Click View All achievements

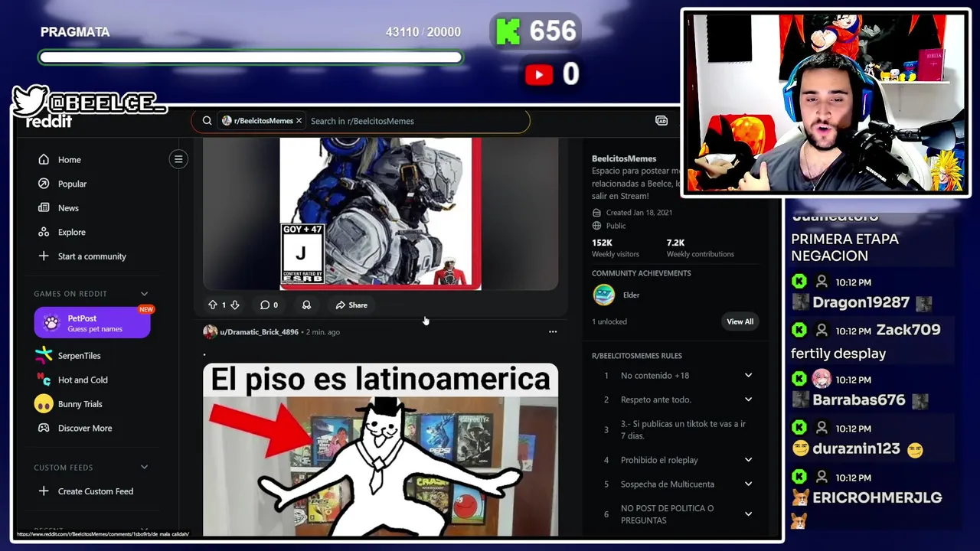pyautogui.click(x=740, y=321)
